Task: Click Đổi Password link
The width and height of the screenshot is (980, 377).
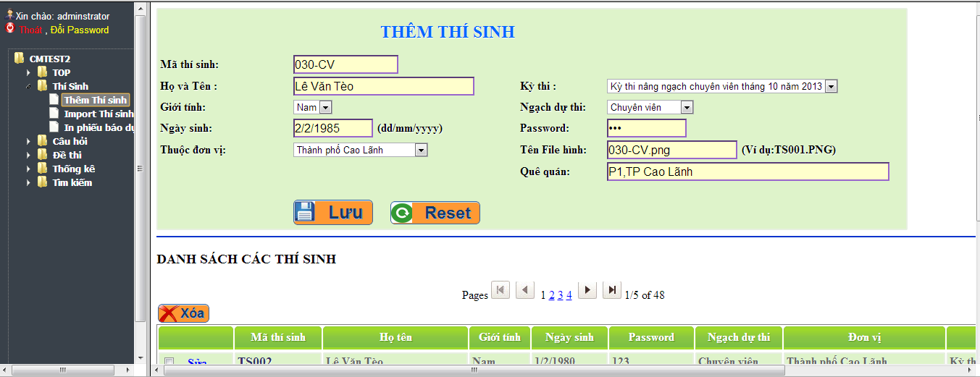Action: click(80, 30)
